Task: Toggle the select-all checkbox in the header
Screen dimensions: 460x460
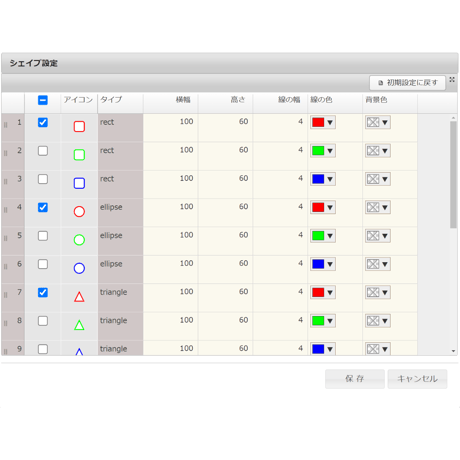Action: [43, 100]
